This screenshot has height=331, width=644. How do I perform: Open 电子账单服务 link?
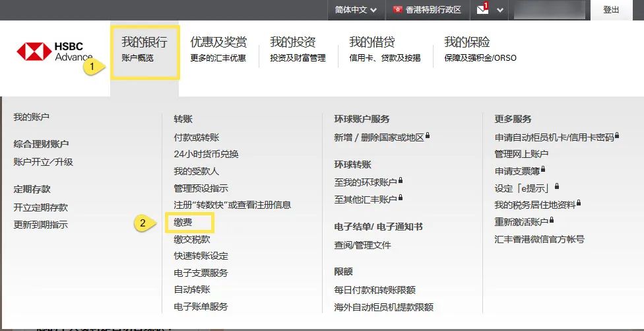pos(201,307)
